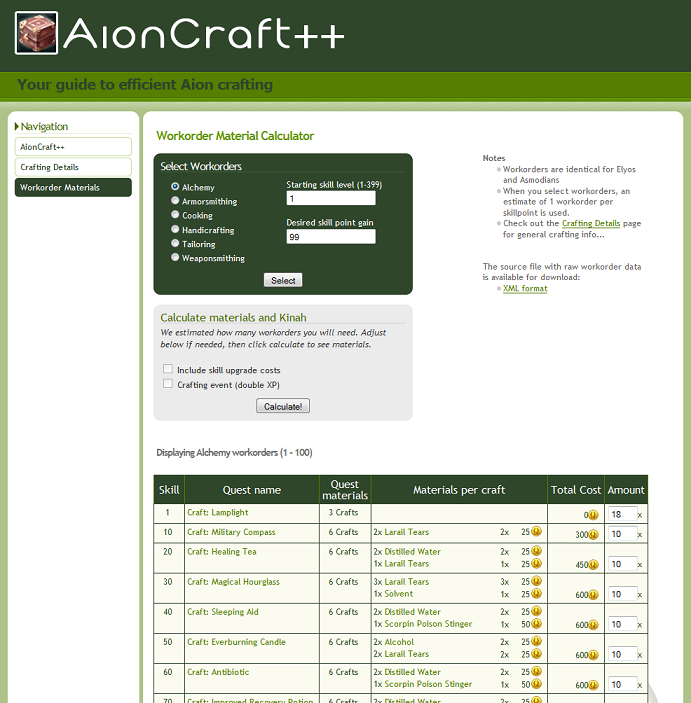The width and height of the screenshot is (691, 703).
Task: Click the Everburning Candle amount field
Action: pyautogui.click(x=623, y=654)
